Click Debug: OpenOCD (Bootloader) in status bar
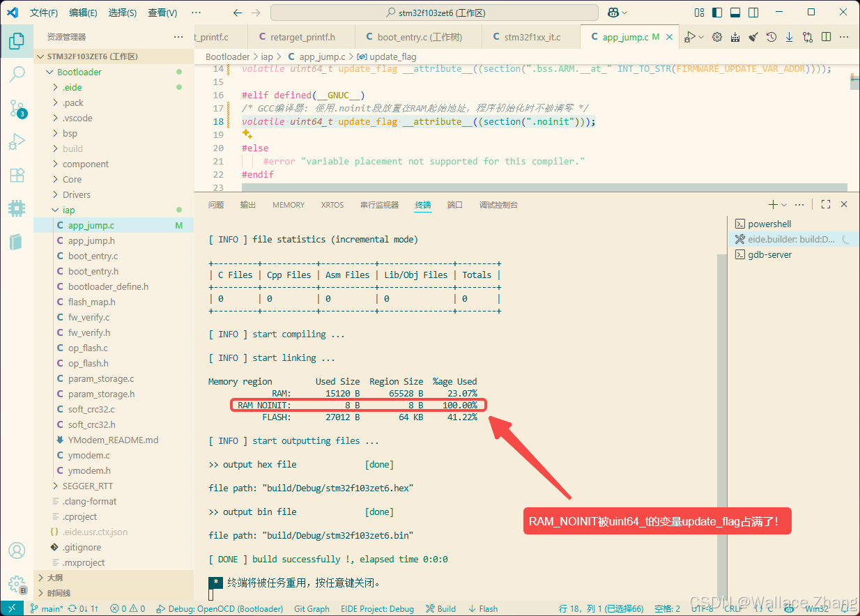This screenshot has height=616, width=860. click(219, 608)
